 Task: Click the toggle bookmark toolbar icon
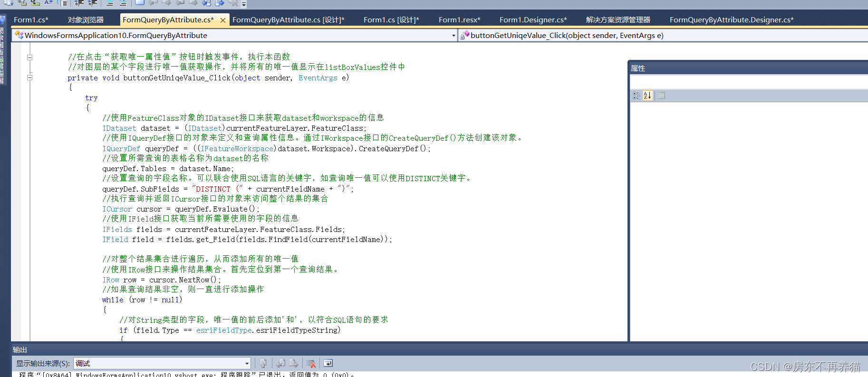(139, 3)
